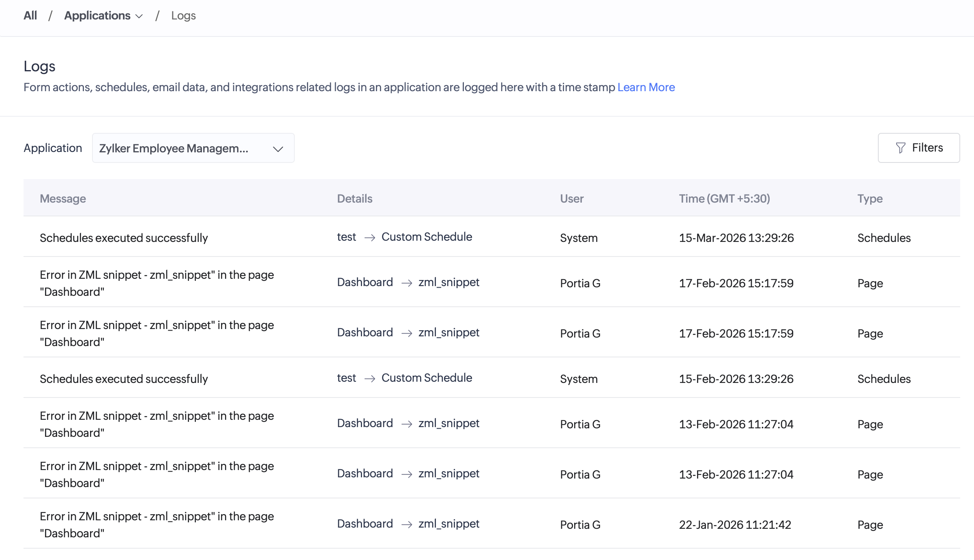Screen dimensions: 974x560
Task: Click the Message column header
Action: [63, 199]
